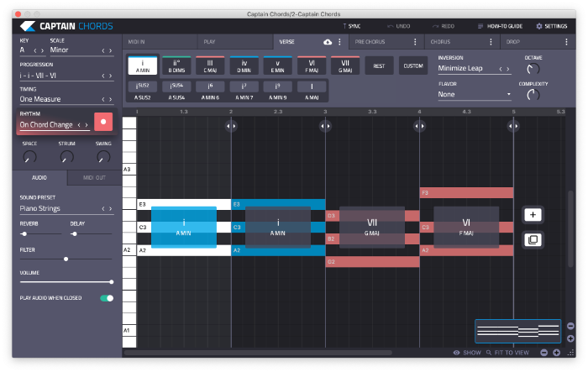The image size is (588, 372).
Task: Click the Octave knob
Action: click(533, 69)
